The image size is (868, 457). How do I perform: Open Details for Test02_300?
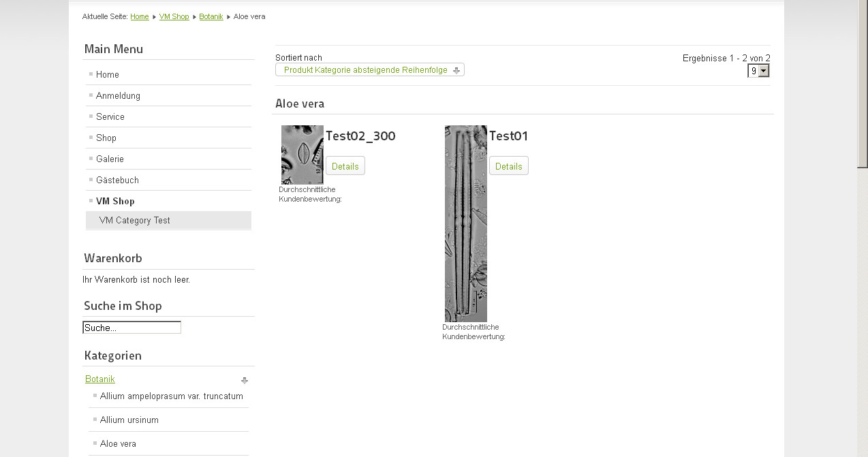345,166
